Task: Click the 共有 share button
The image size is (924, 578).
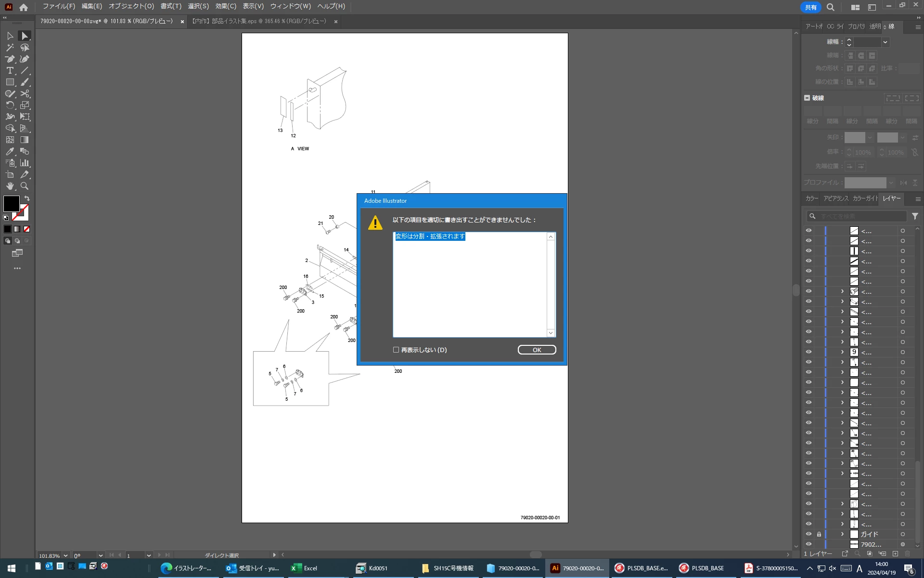Action: [810, 7]
